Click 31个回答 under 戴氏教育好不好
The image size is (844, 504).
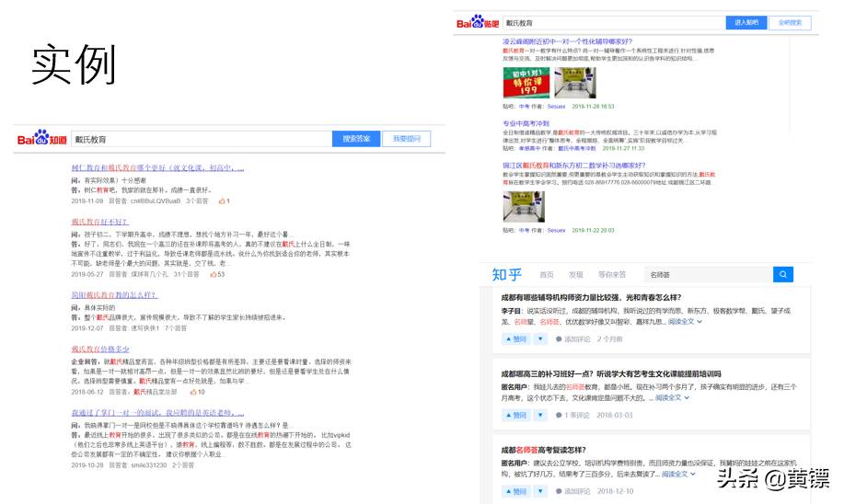pos(186,274)
